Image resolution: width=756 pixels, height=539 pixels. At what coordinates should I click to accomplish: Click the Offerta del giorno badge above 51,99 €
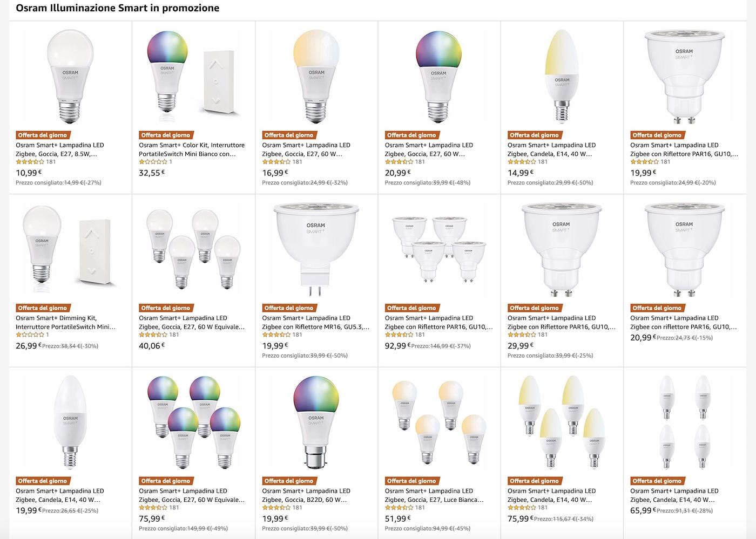pyautogui.click(x=411, y=481)
